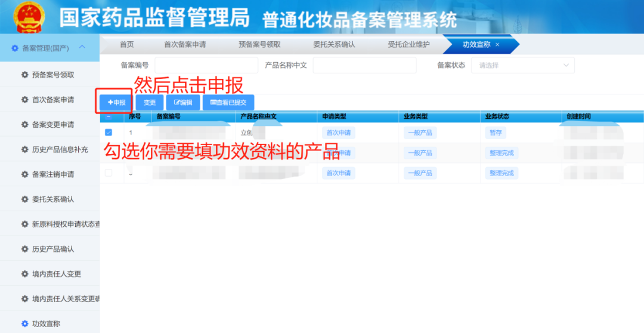Click blue gear icon next to 功效宣称 sidebar
Image resolution: width=644 pixels, height=333 pixels.
[24, 323]
